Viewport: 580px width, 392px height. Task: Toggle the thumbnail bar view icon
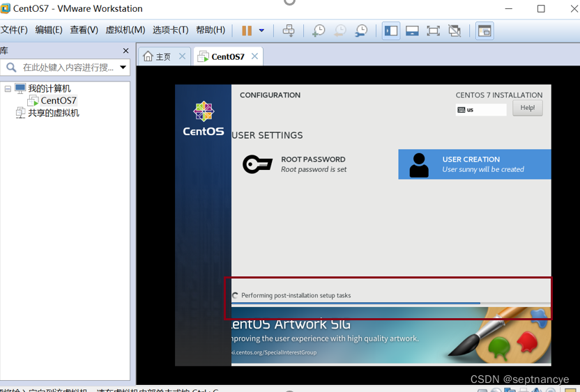pyautogui.click(x=412, y=31)
